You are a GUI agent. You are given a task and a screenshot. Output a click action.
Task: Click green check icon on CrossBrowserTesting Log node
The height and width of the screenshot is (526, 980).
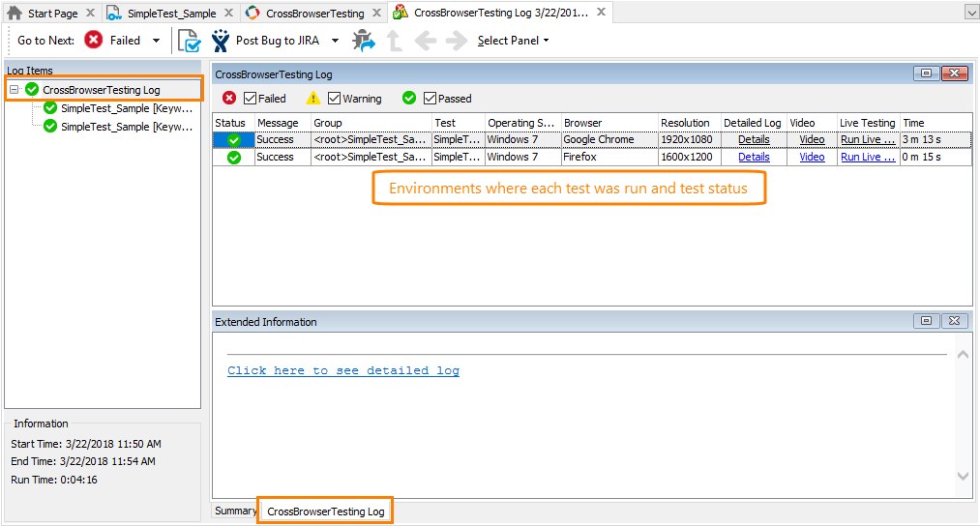[32, 90]
